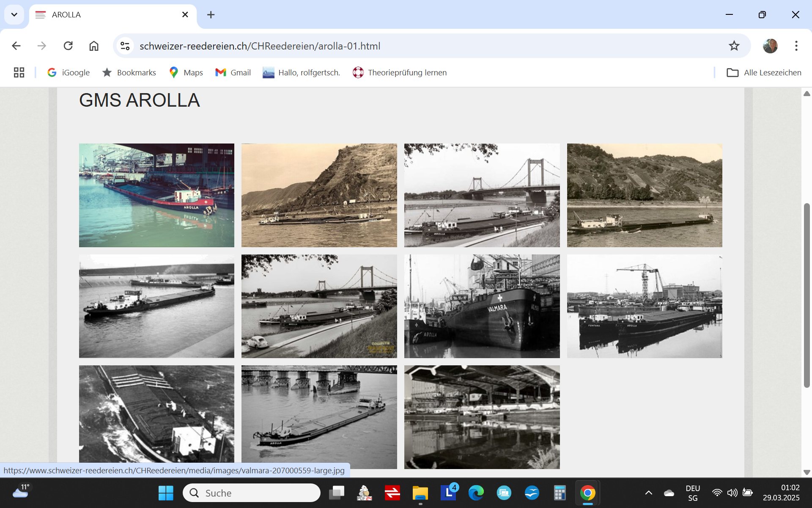
Task: Expand the tab search dropdown arrow
Action: (x=14, y=15)
